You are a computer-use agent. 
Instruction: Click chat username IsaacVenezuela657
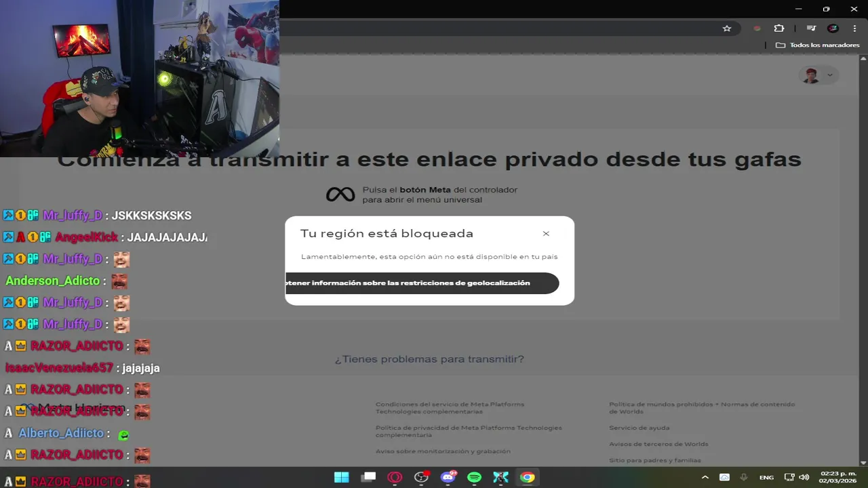point(59,368)
